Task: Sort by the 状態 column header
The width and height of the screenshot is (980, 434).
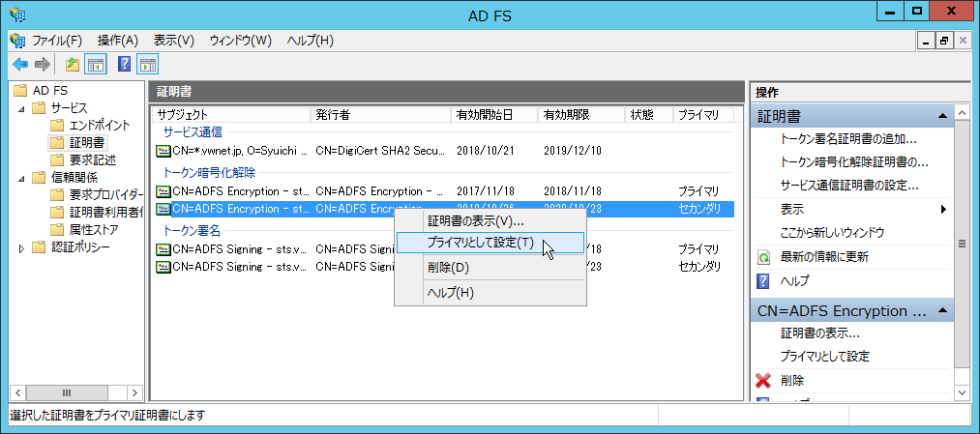Action: click(649, 115)
